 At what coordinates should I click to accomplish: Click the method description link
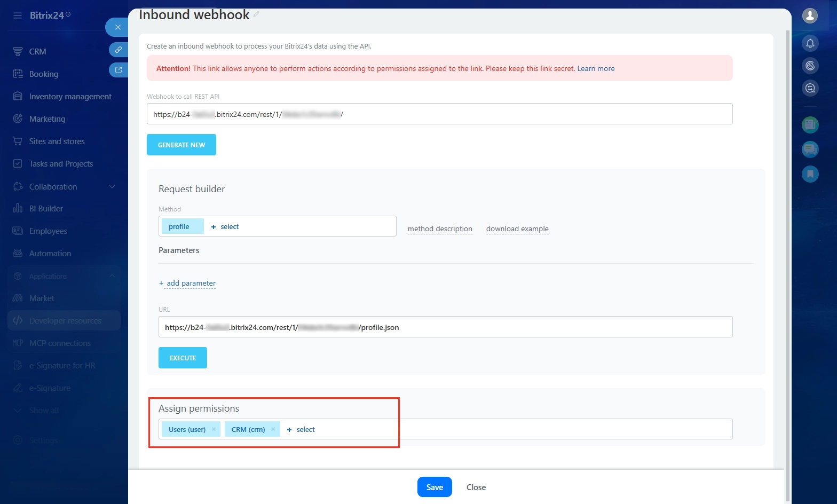tap(440, 229)
